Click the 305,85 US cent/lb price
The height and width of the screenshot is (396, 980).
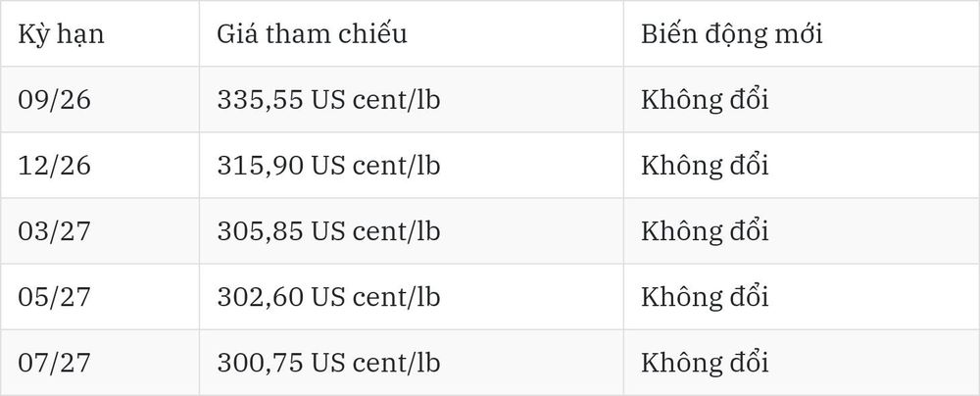point(328,231)
